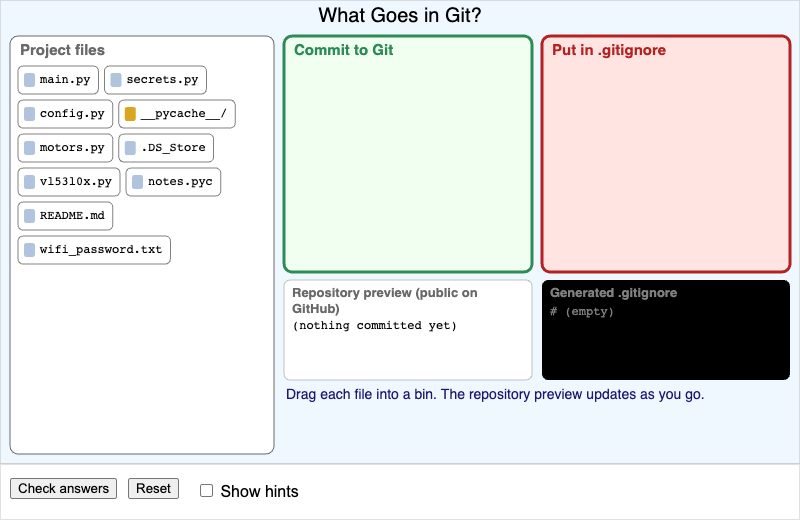Click the '# (empty)' gitignore text
Image resolution: width=800 pixels, height=522 pixels.
coord(582,312)
